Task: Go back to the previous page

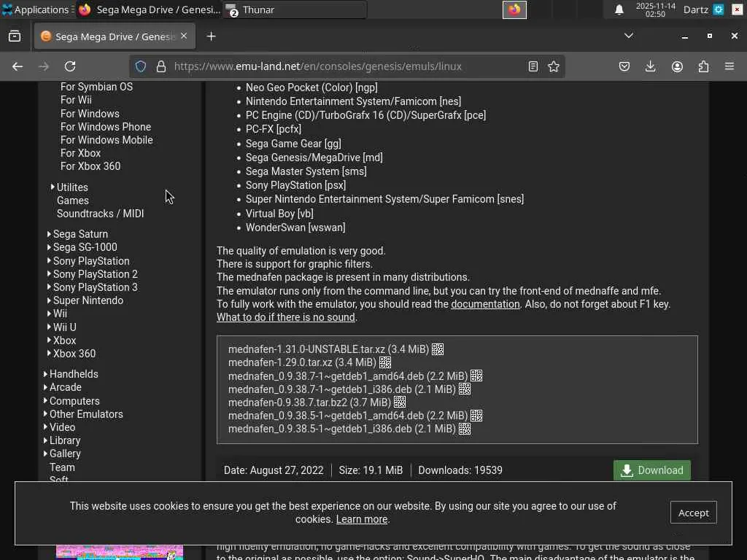Action: coord(18,66)
